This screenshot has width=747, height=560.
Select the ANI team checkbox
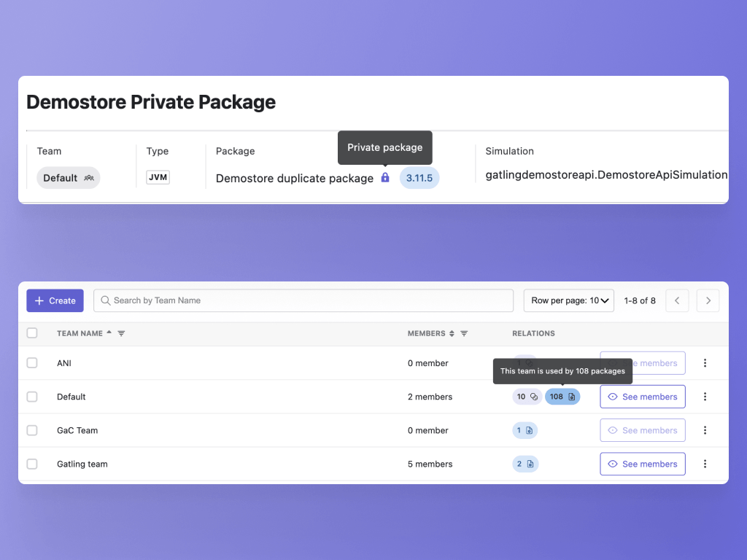click(x=32, y=363)
